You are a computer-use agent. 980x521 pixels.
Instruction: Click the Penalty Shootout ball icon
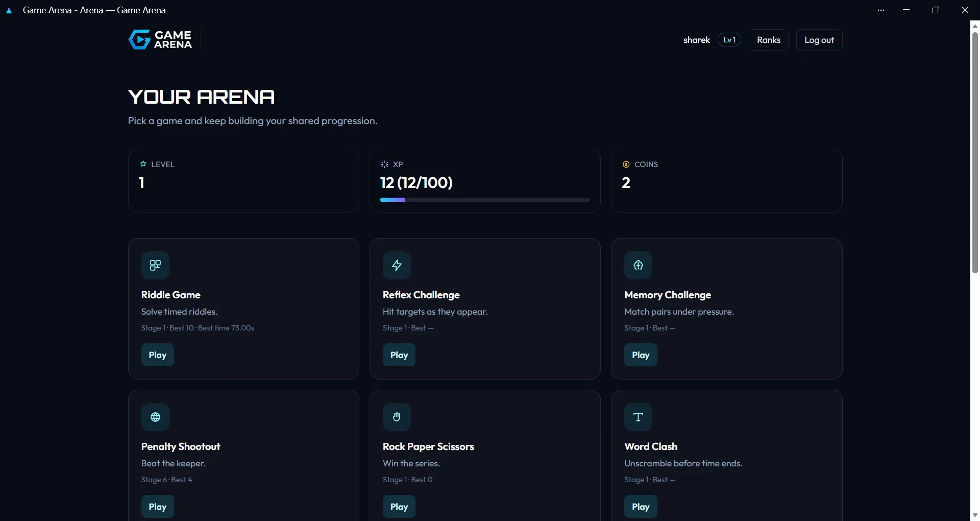pyautogui.click(x=155, y=417)
